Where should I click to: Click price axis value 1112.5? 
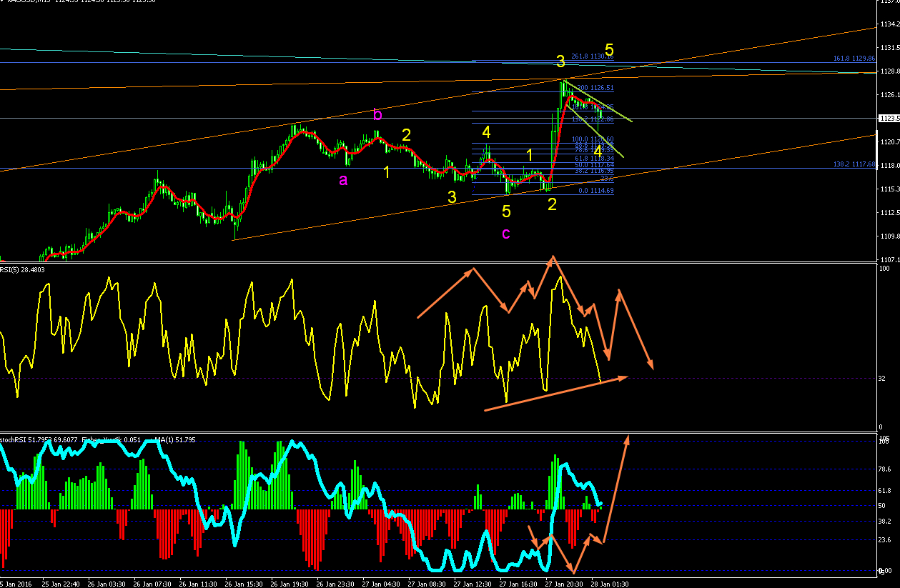(891, 213)
